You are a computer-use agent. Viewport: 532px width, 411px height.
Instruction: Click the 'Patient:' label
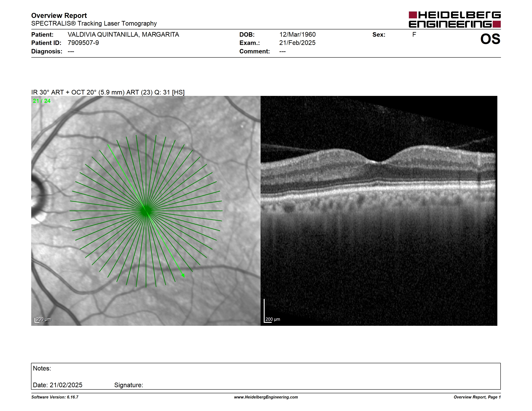[42, 35]
